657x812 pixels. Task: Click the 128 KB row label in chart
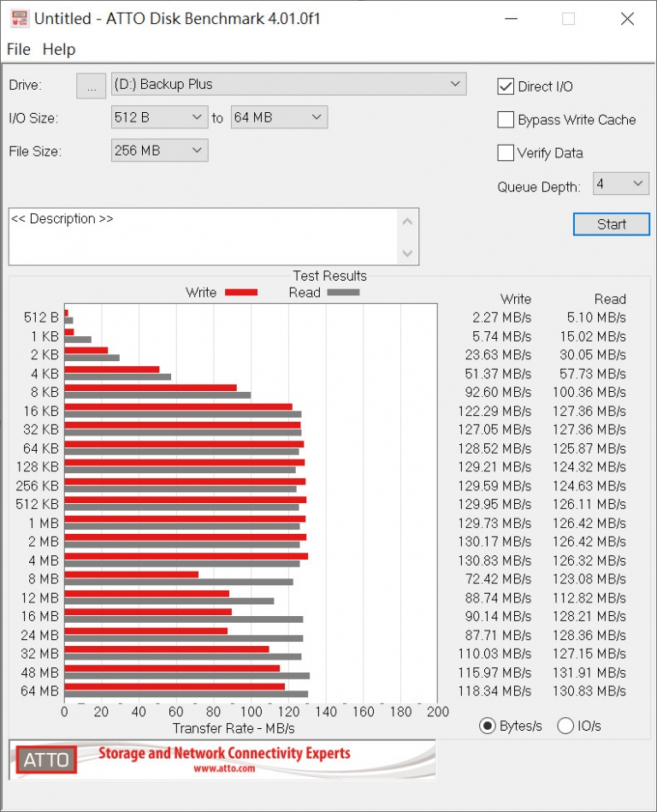click(x=38, y=466)
